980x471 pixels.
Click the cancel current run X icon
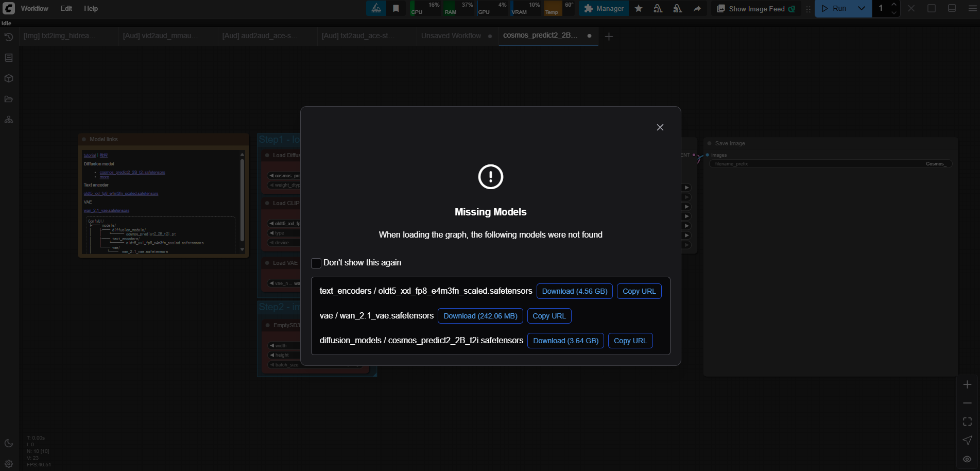tap(912, 8)
